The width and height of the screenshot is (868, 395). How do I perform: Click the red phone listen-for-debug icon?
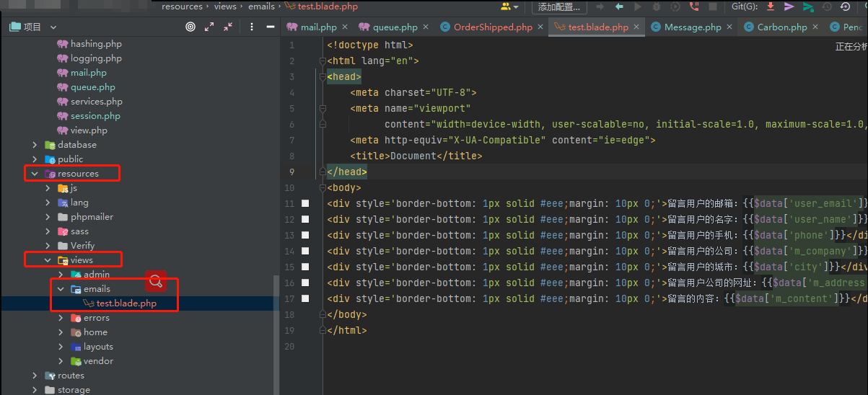click(x=694, y=6)
